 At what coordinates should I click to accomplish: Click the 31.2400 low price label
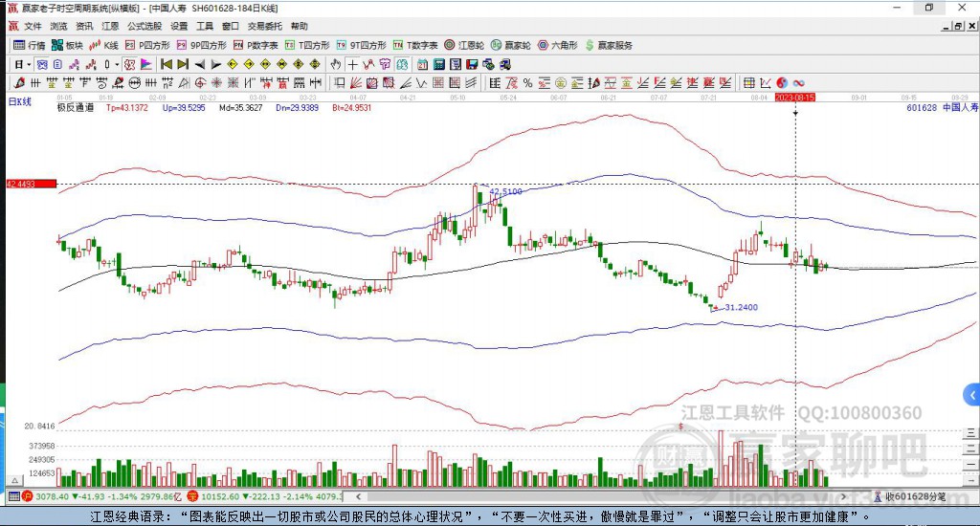click(742, 307)
